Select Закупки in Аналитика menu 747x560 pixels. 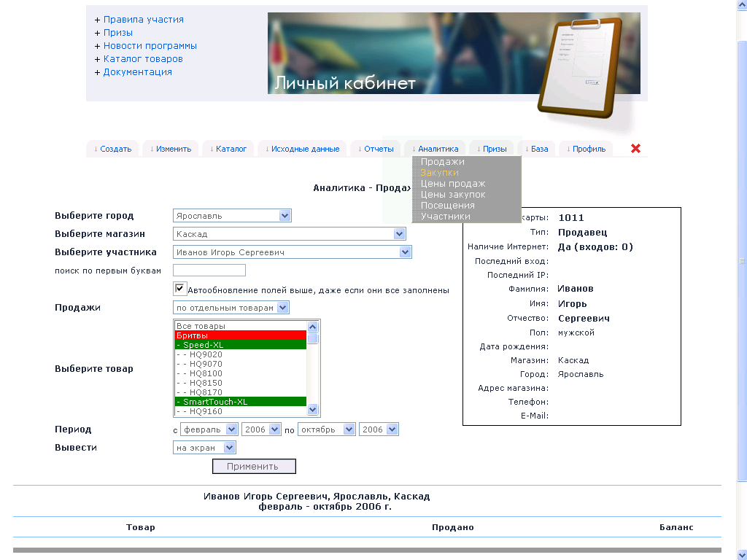coord(439,172)
